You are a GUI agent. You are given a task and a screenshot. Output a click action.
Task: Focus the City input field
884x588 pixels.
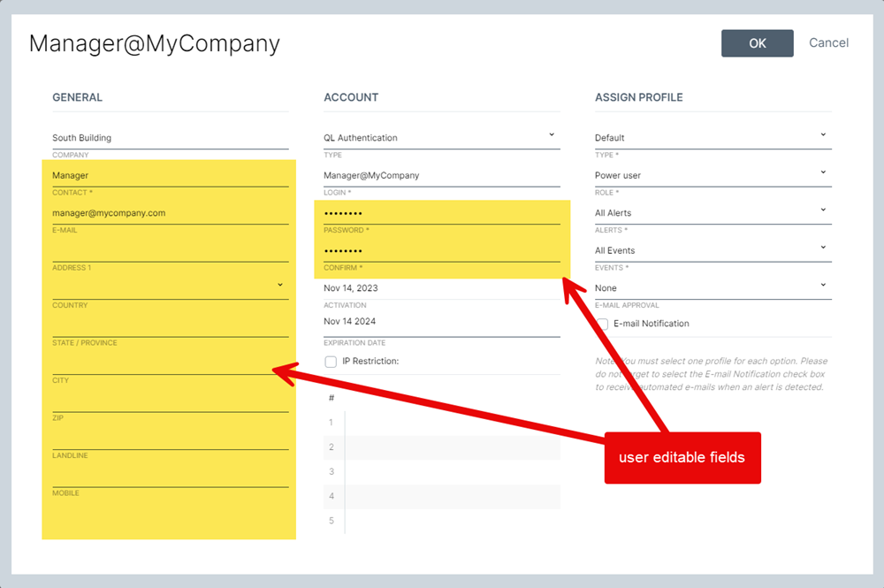[x=171, y=363]
